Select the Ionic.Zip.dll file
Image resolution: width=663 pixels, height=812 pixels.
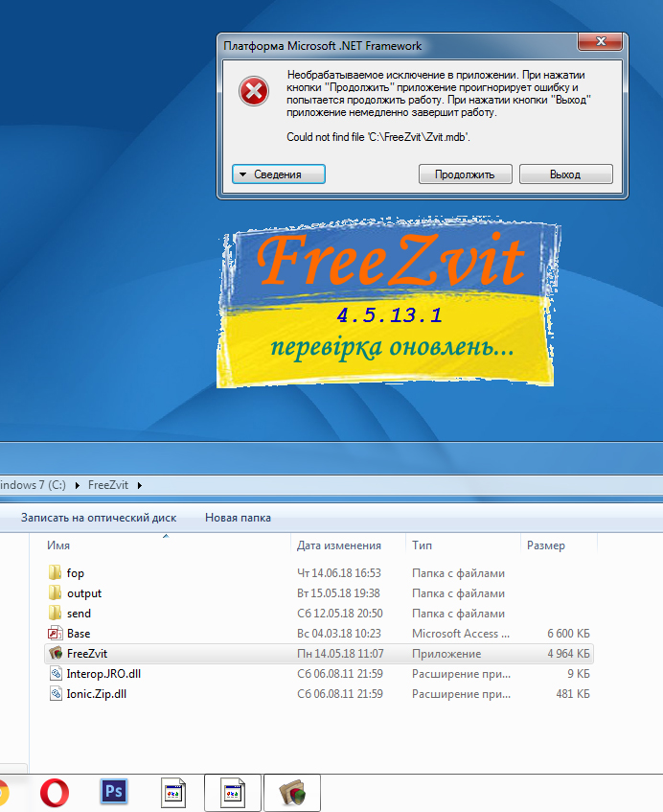pos(96,694)
